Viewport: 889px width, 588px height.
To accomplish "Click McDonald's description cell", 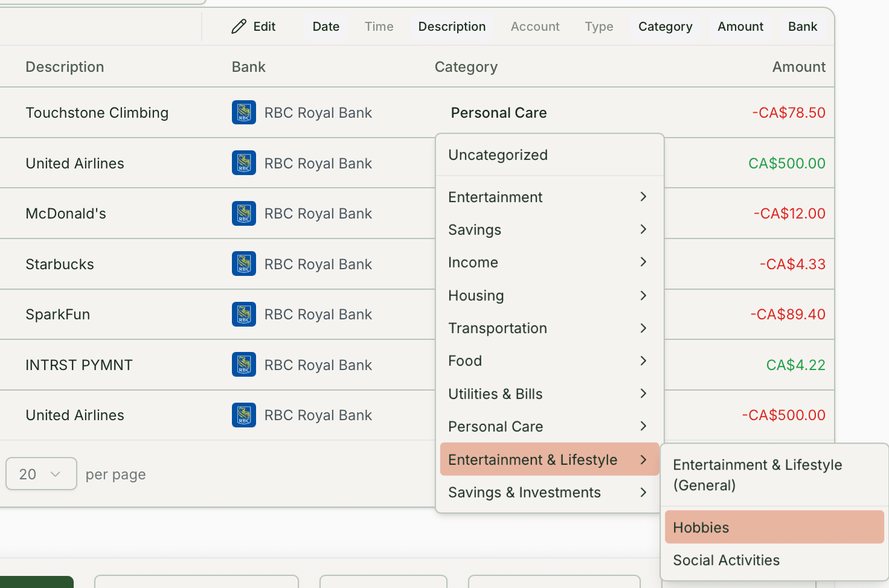I will click(66, 214).
